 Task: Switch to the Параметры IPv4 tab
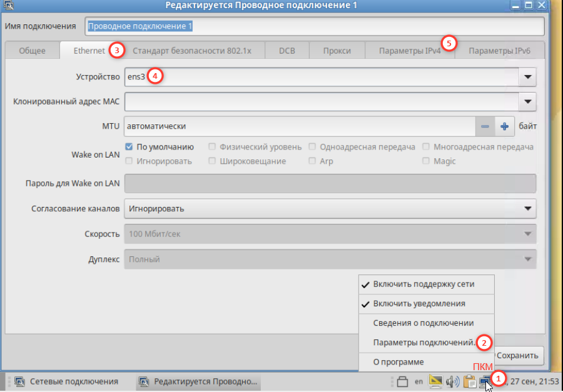pos(410,51)
